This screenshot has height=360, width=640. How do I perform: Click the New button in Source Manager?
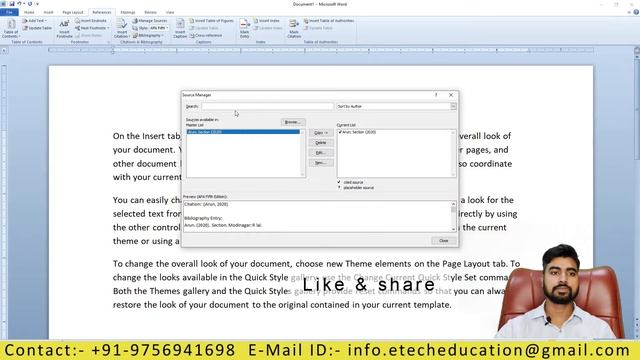click(x=321, y=162)
